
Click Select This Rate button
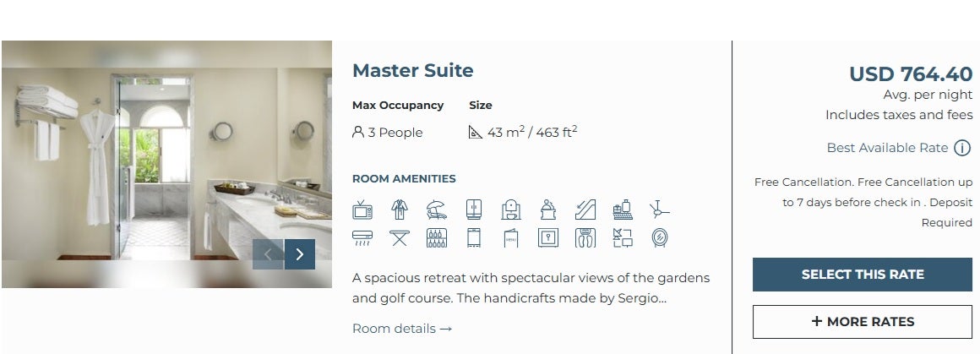[x=863, y=275]
